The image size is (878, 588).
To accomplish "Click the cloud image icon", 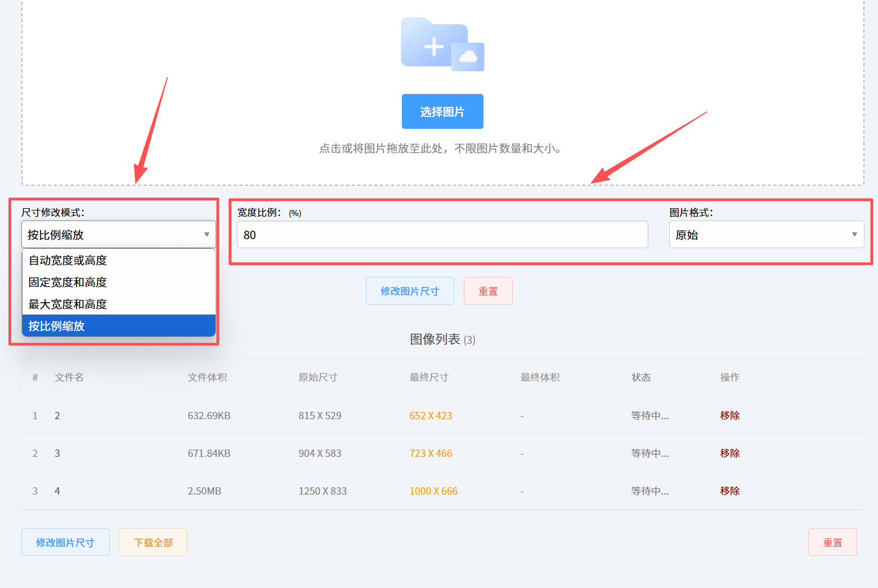I will (468, 57).
